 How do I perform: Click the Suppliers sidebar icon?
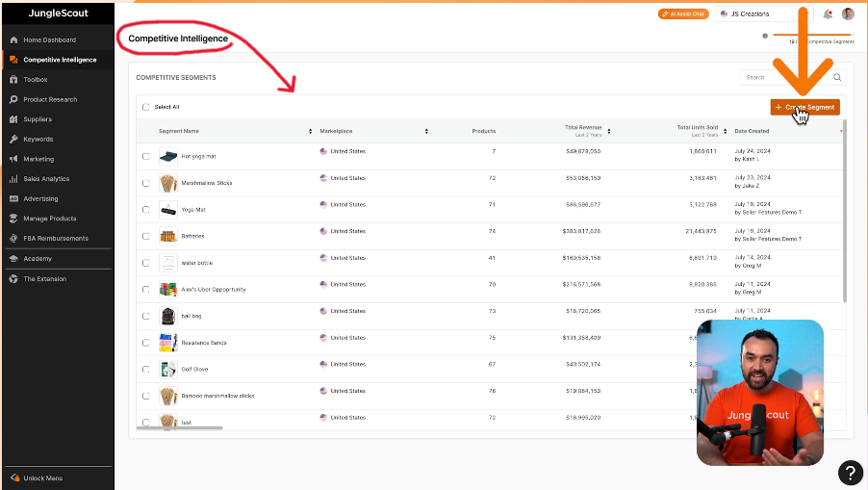click(13, 119)
